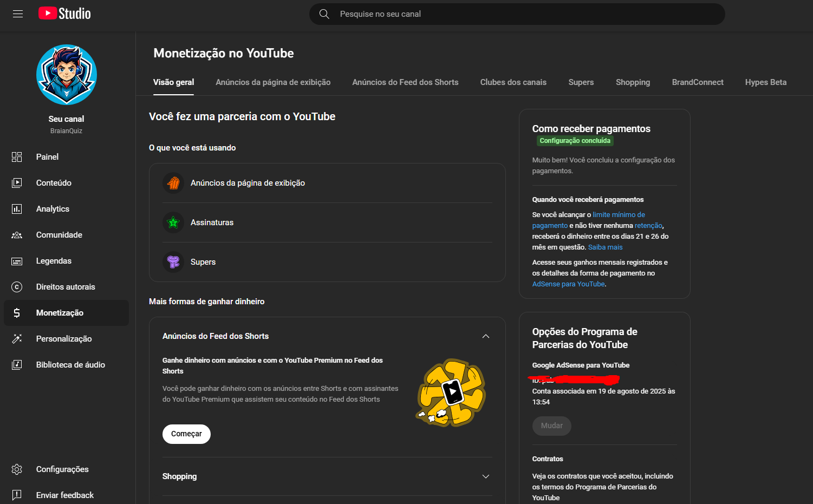Open the Saiba mais link

[x=606, y=247]
